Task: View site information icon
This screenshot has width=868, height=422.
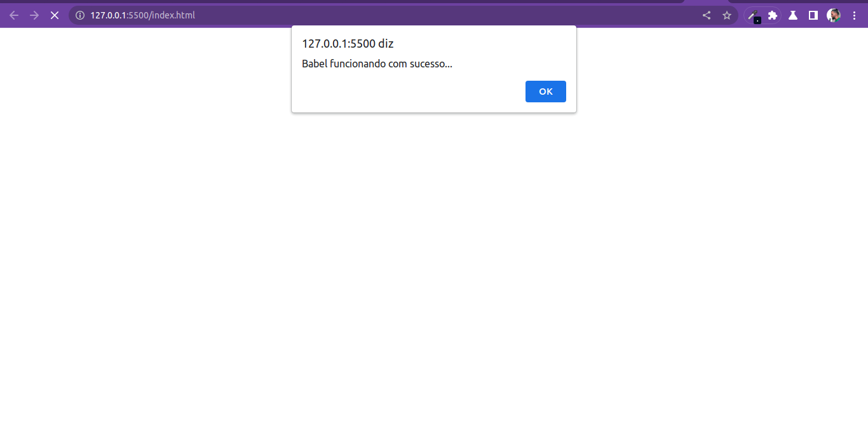Action: pyautogui.click(x=80, y=15)
